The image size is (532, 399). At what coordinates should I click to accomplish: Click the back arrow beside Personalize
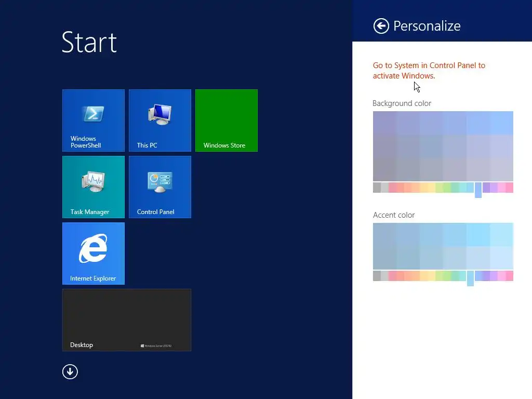381,26
